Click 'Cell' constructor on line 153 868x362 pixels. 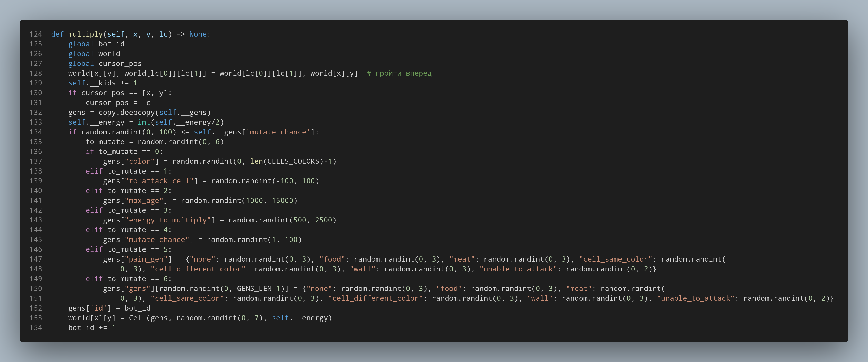coord(138,318)
